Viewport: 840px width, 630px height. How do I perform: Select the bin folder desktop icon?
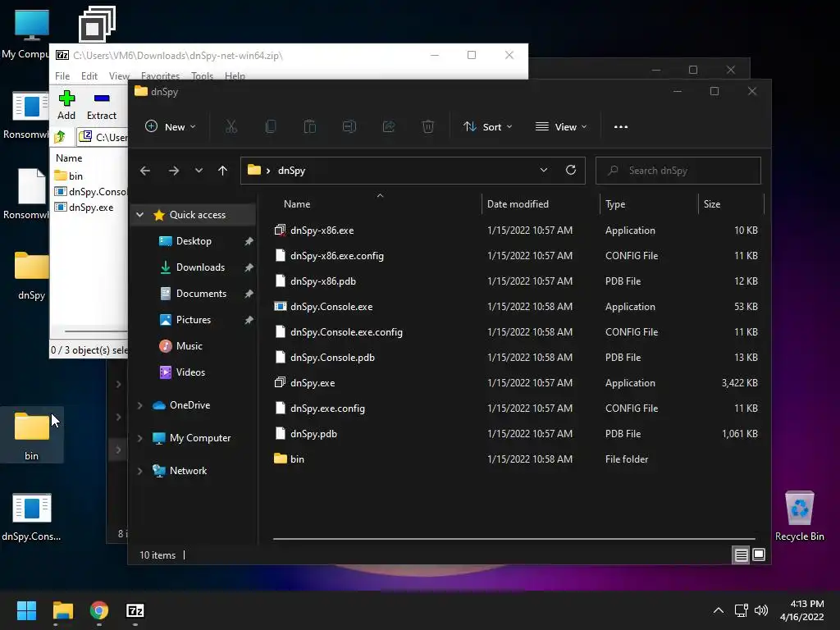click(x=32, y=436)
